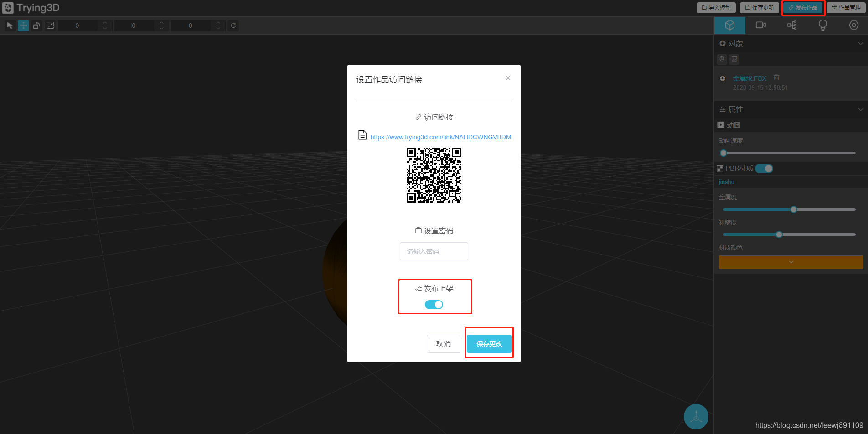This screenshot has height=434, width=868.
Task: Click the PBR材质 checkerboard icon
Action: [720, 168]
